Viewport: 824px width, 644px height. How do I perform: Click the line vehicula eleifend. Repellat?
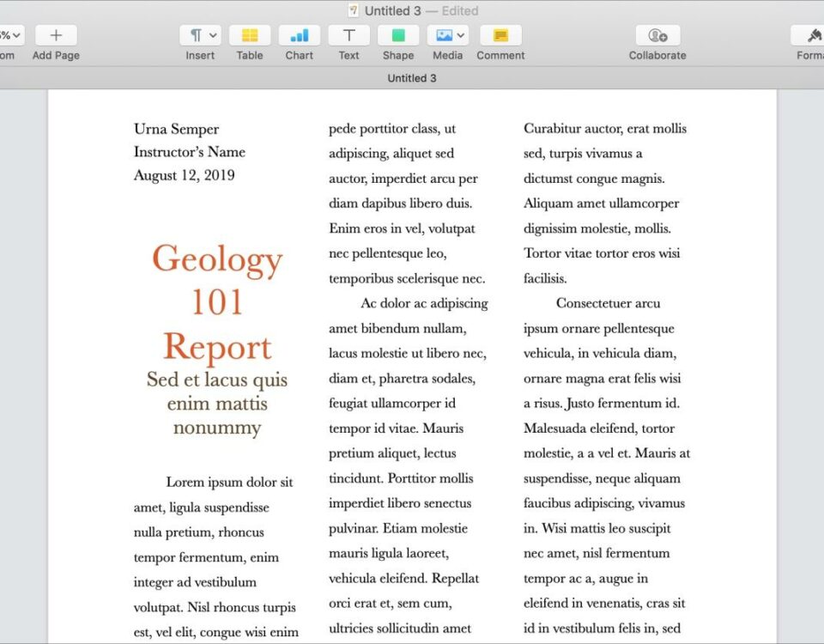(403, 578)
